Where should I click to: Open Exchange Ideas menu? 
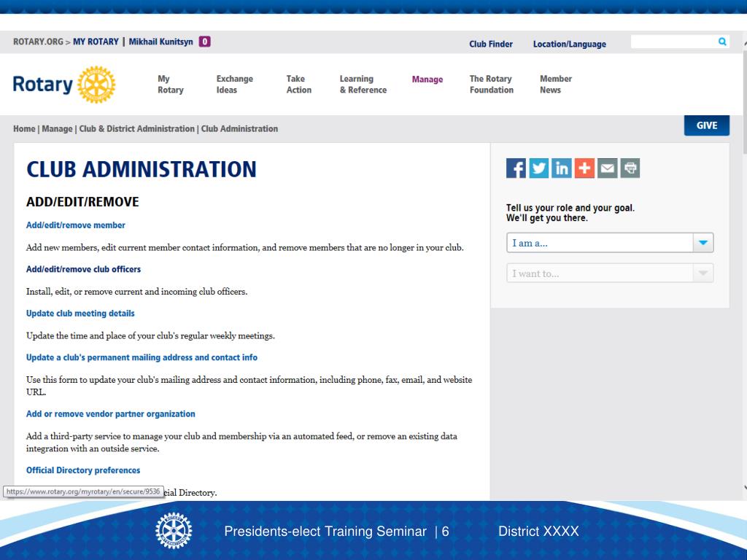pos(234,85)
